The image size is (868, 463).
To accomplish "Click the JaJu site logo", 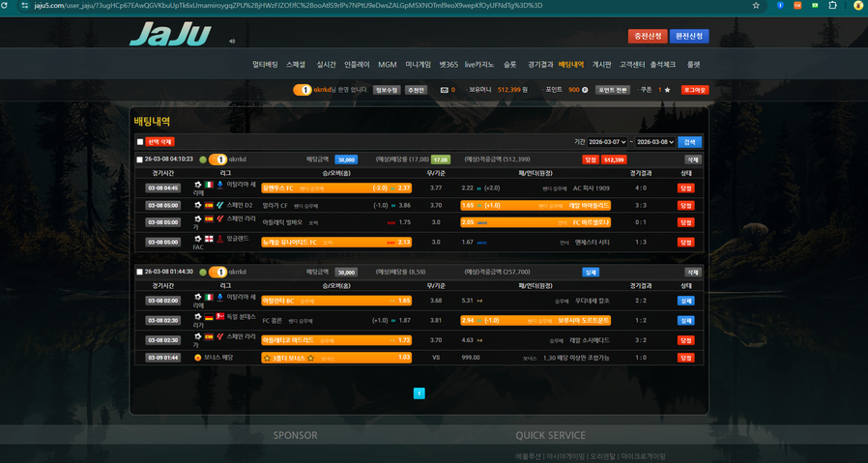I will (x=170, y=34).
